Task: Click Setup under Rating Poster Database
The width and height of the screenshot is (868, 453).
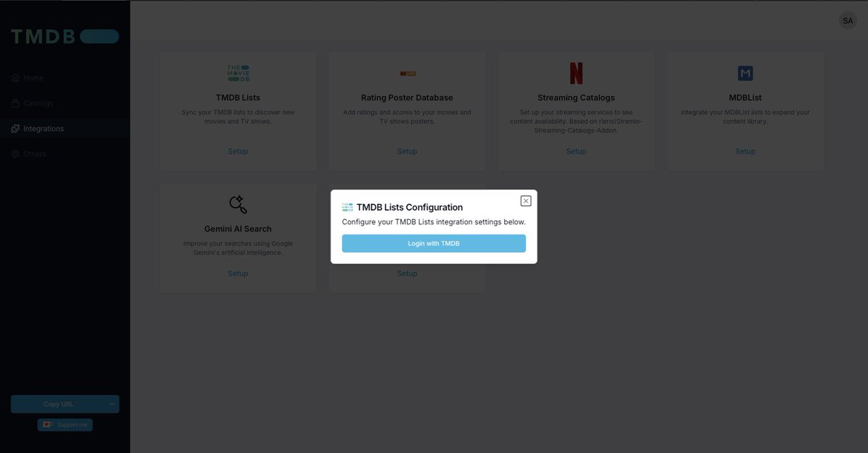Action: tap(407, 151)
